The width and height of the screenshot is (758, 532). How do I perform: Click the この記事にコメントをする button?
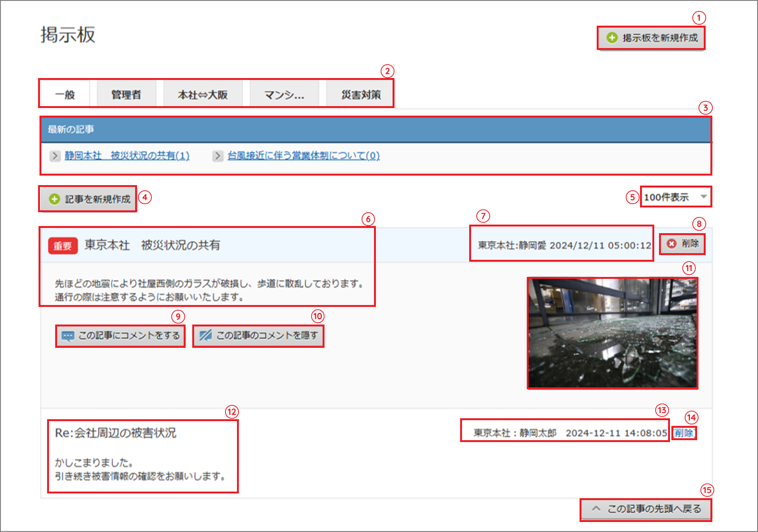tap(120, 336)
